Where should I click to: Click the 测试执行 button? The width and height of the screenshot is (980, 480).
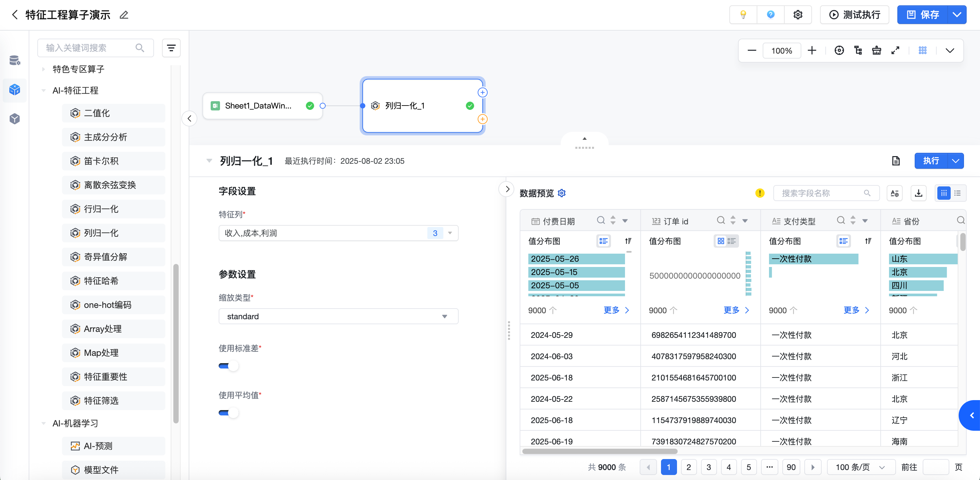pos(854,15)
